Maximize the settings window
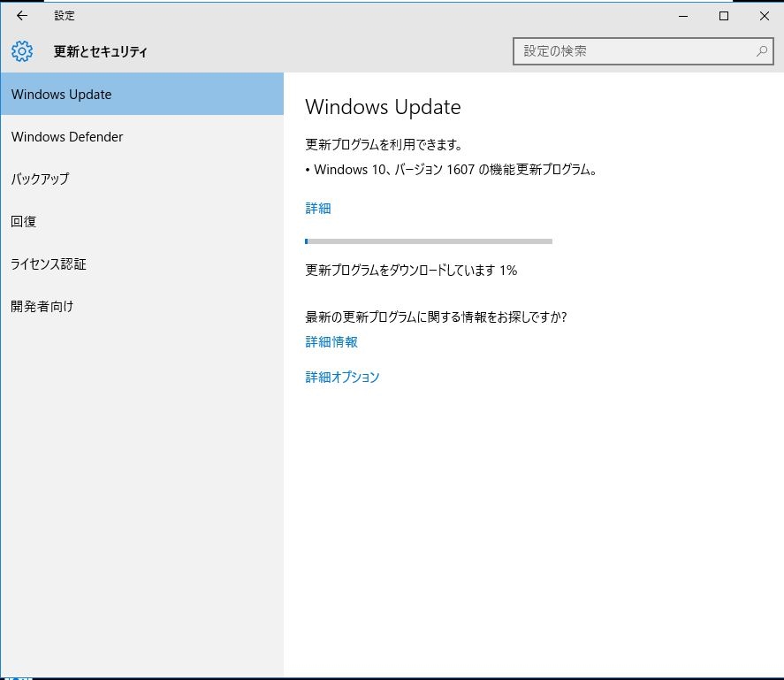The width and height of the screenshot is (784, 680). click(x=724, y=16)
